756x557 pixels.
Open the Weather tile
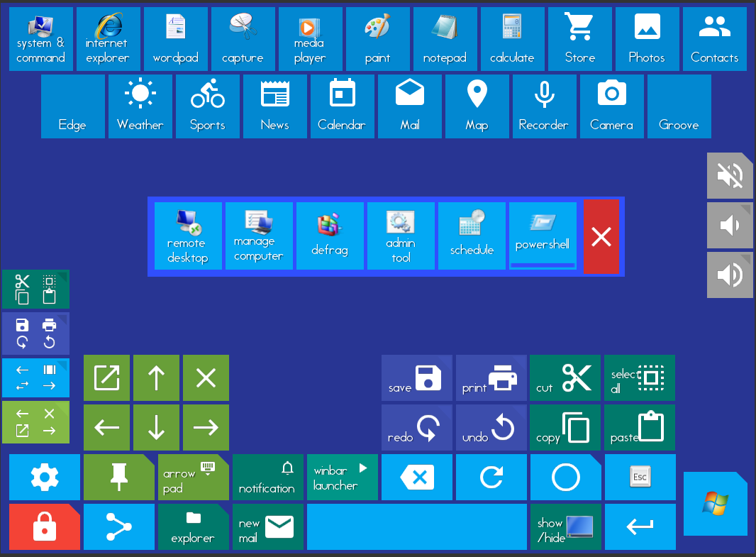(x=140, y=106)
